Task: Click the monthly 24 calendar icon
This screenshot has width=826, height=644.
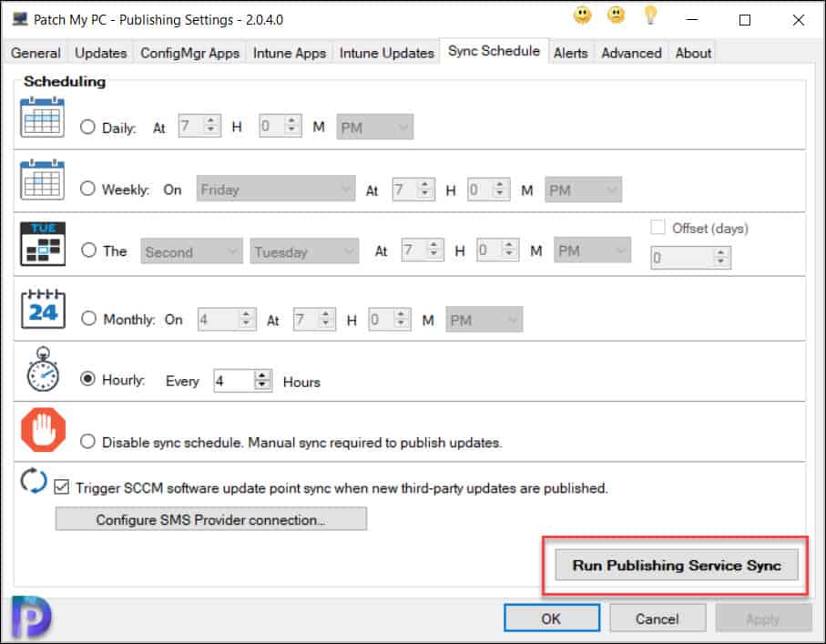Action: [43, 308]
